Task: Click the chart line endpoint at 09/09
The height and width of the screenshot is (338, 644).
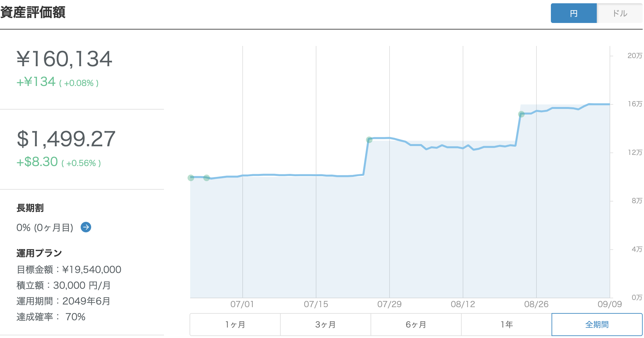Action: (609, 104)
